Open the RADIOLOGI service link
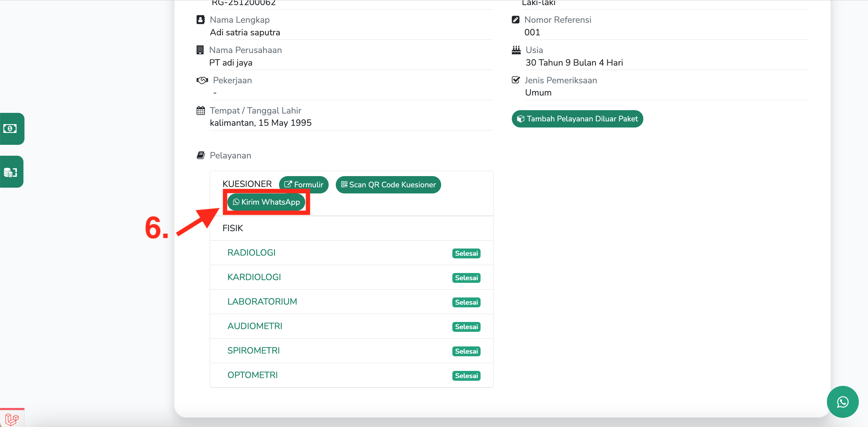Image resolution: width=868 pixels, height=427 pixels. pos(251,253)
